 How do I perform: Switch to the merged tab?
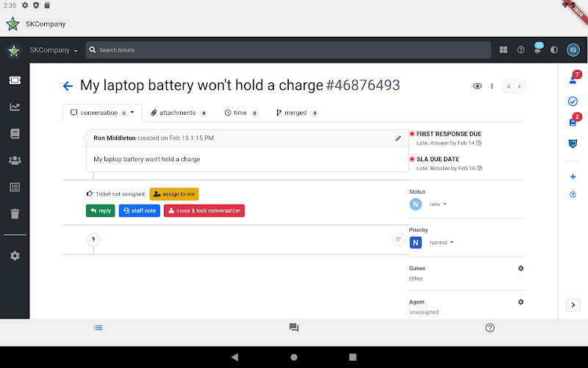click(297, 113)
